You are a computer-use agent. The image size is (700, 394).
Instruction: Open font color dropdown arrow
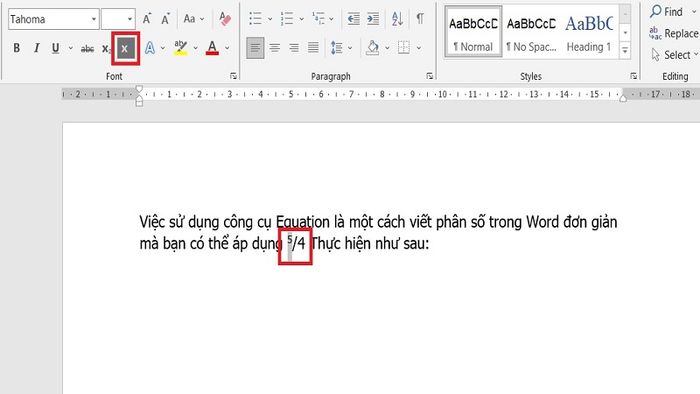coord(227,48)
